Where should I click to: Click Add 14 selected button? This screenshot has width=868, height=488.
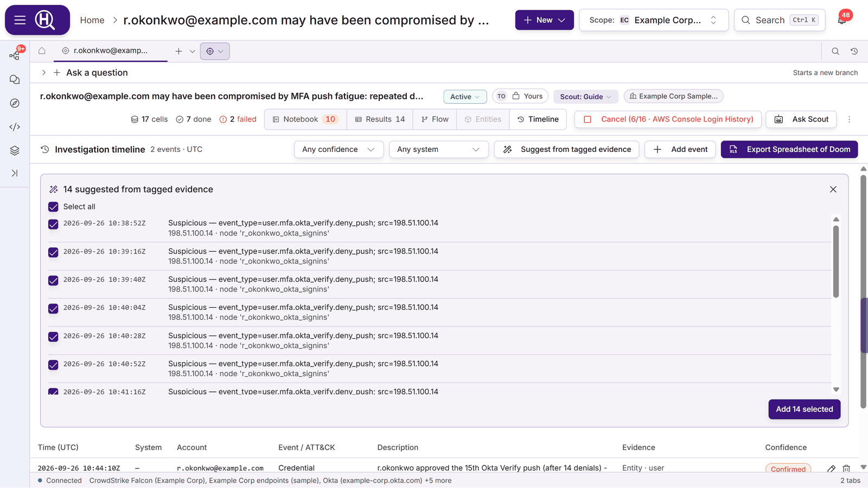tap(804, 409)
